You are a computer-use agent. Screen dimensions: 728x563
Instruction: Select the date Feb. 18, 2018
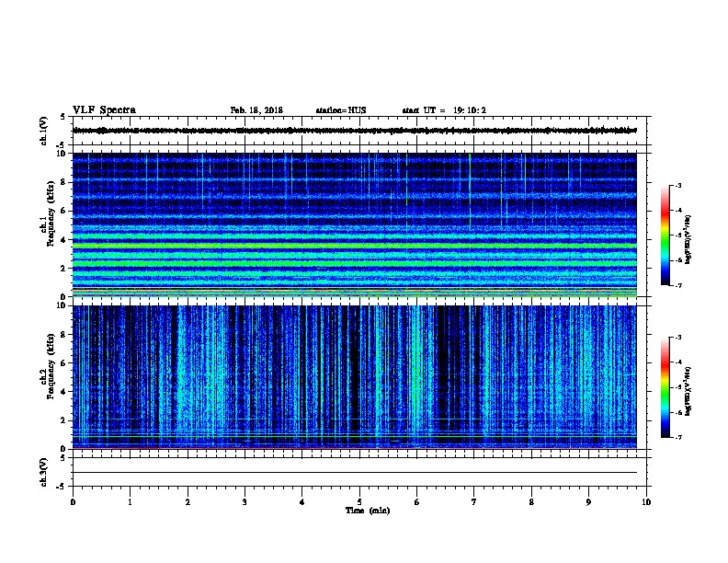click(x=256, y=110)
